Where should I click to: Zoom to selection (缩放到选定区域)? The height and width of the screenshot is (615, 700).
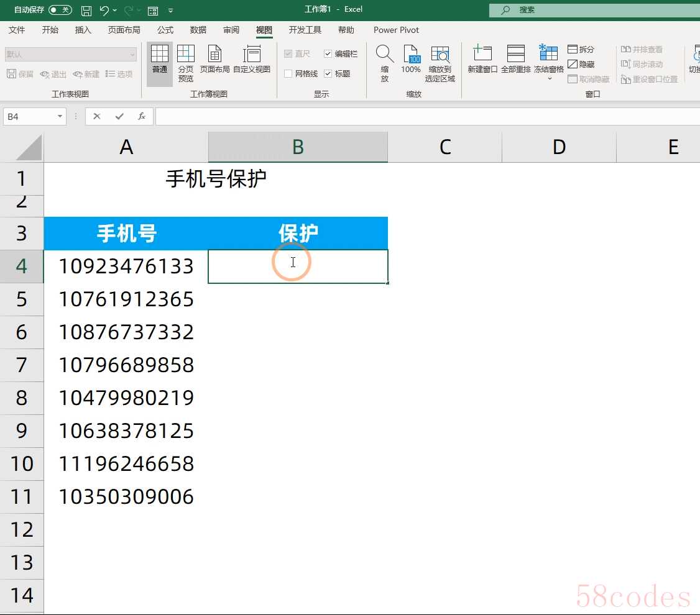pyautogui.click(x=440, y=63)
